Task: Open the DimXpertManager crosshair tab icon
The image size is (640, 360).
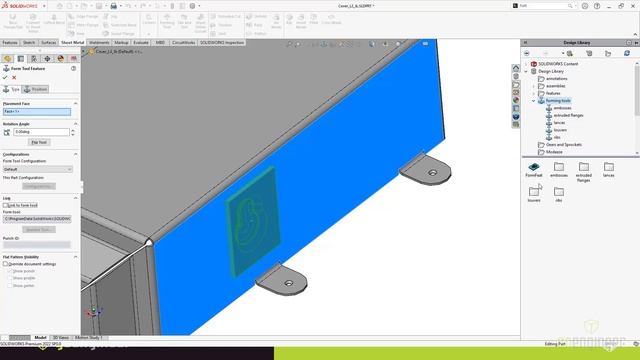Action: pyautogui.click(x=47, y=59)
